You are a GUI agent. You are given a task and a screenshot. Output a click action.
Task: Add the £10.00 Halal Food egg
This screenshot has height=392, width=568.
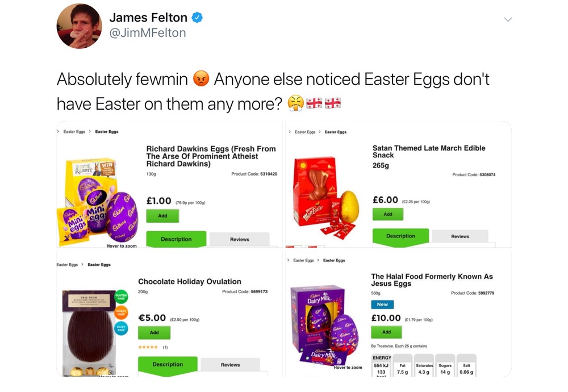coord(386,332)
